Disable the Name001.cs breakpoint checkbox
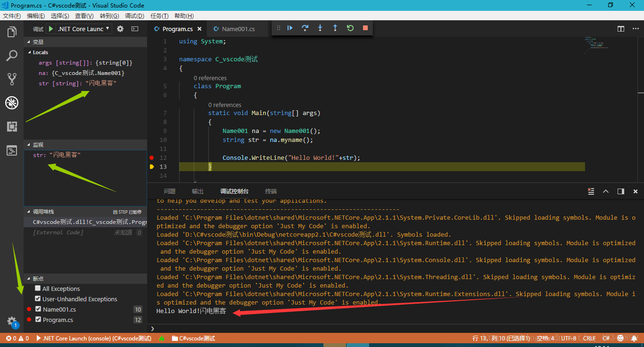The width and height of the screenshot is (644, 347). 38,309
